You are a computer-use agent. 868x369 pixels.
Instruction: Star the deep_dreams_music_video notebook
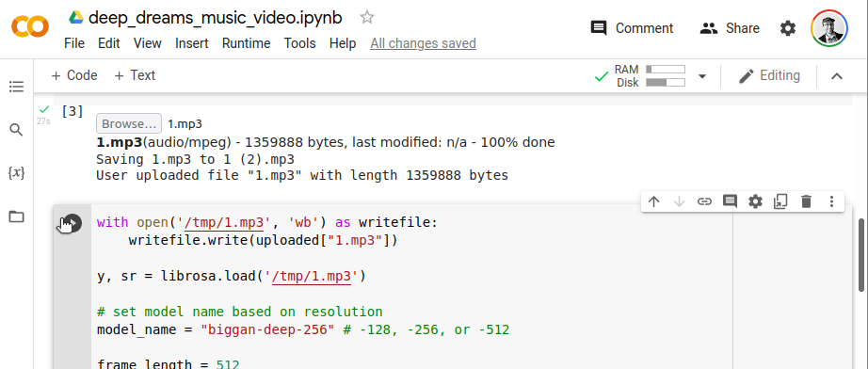366,18
